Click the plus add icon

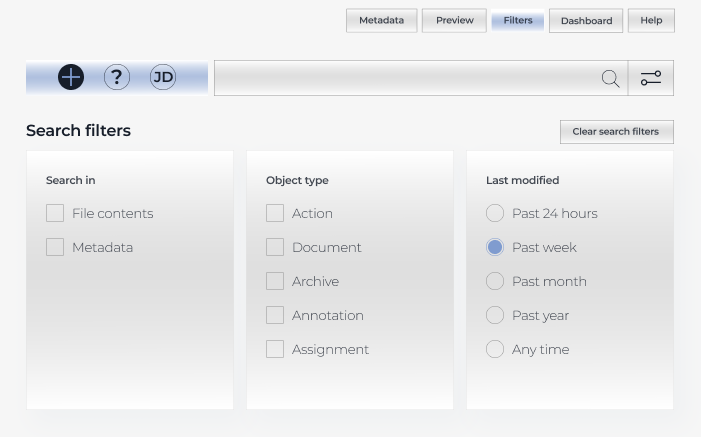point(71,77)
